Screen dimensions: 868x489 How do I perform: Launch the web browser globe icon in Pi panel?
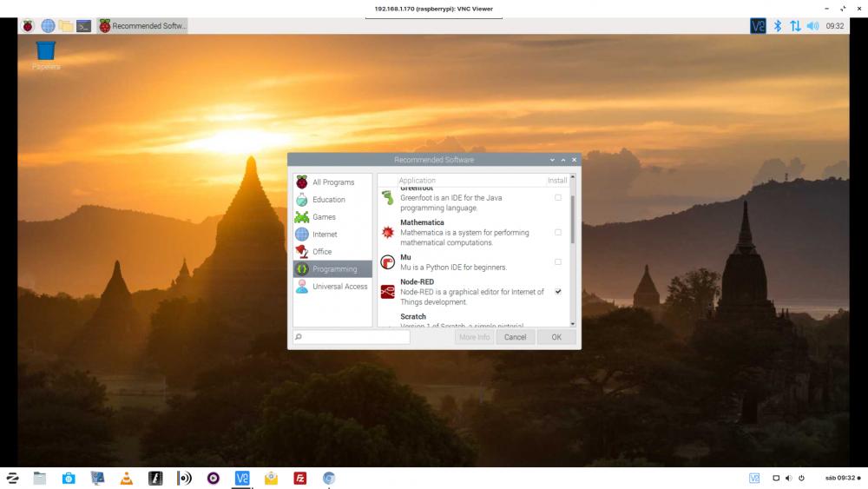[x=48, y=25]
